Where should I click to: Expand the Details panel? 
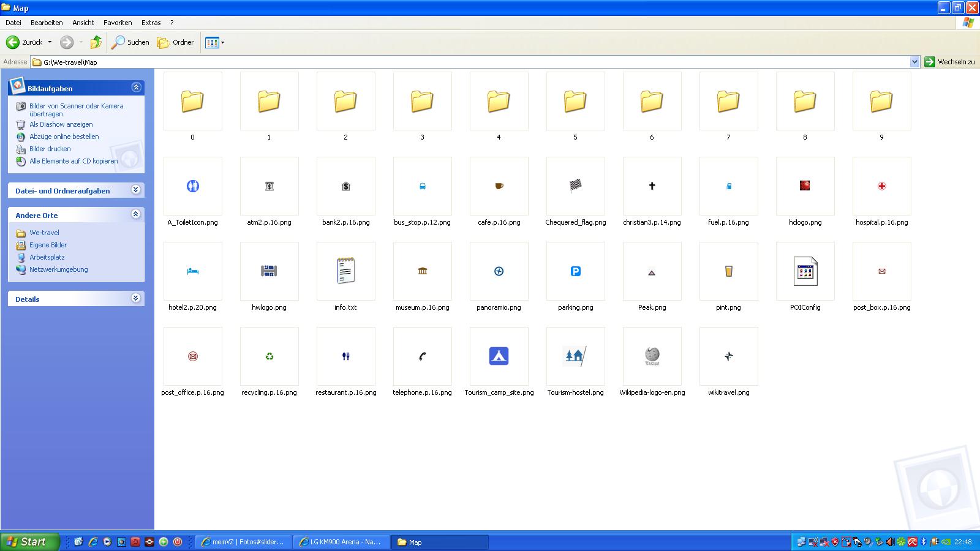click(x=136, y=298)
